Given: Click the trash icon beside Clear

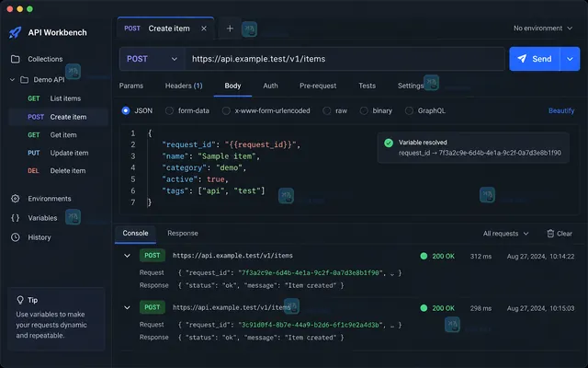Looking at the screenshot, I should pos(550,233).
